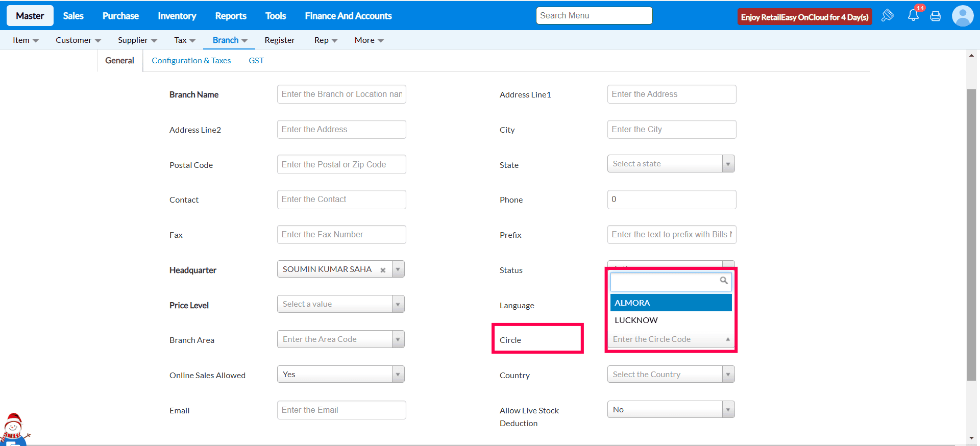Click the search magnifier in Circle dropdown
Image resolution: width=980 pixels, height=446 pixels.
coord(724,281)
